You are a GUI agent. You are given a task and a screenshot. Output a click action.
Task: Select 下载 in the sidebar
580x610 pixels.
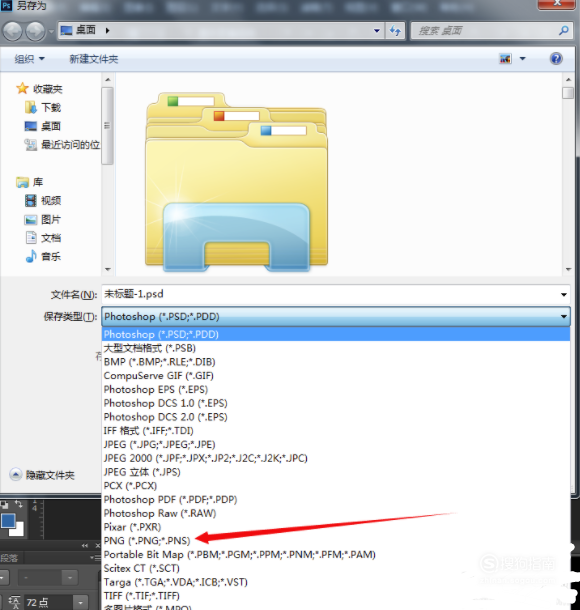click(x=43, y=107)
